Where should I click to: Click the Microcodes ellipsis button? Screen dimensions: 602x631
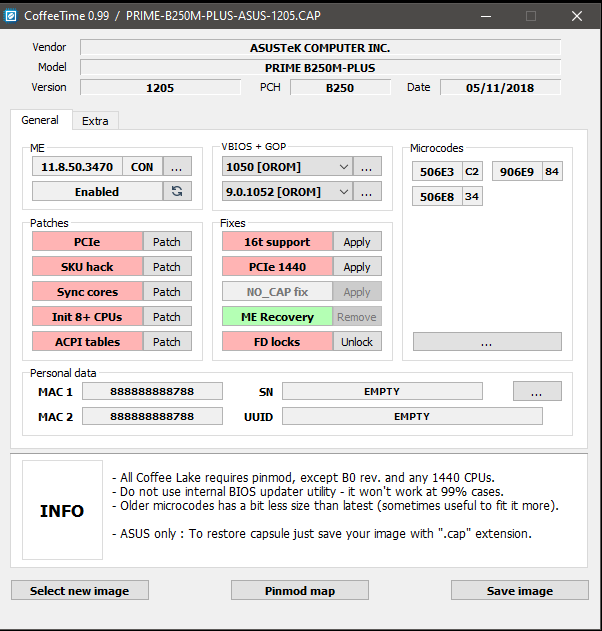[487, 341]
